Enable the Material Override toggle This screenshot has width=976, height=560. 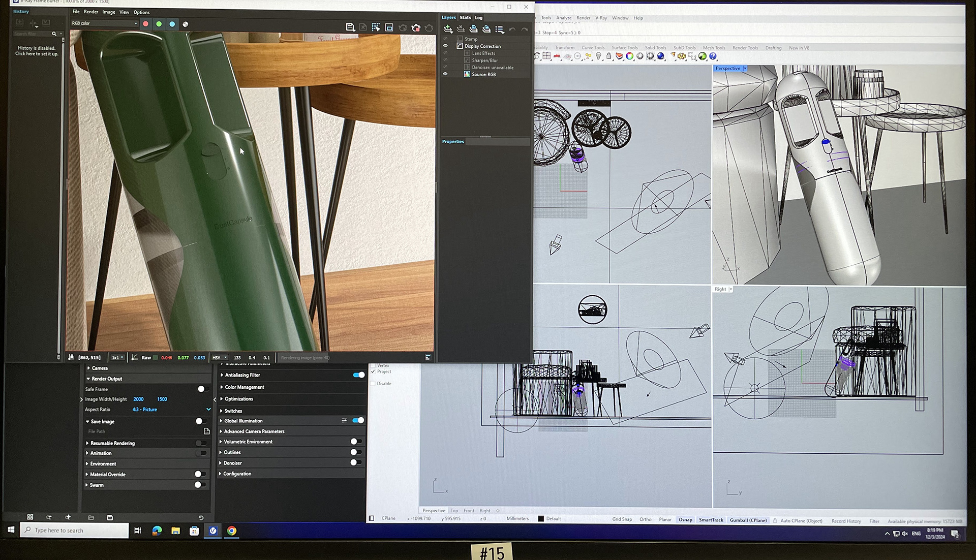point(200,474)
